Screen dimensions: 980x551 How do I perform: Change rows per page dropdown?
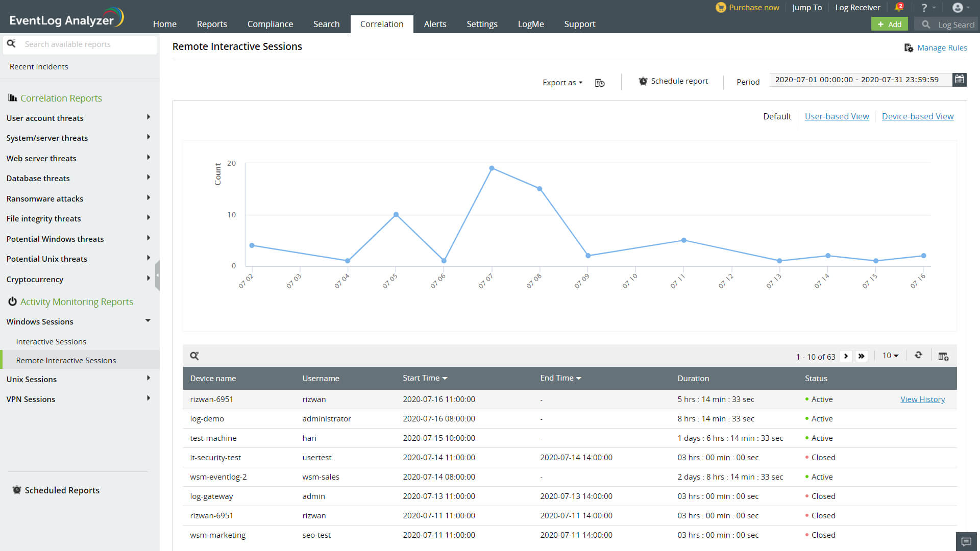(890, 356)
